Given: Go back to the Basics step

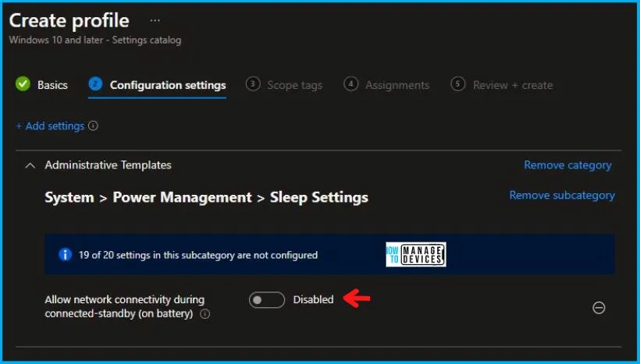Looking at the screenshot, I should point(52,85).
